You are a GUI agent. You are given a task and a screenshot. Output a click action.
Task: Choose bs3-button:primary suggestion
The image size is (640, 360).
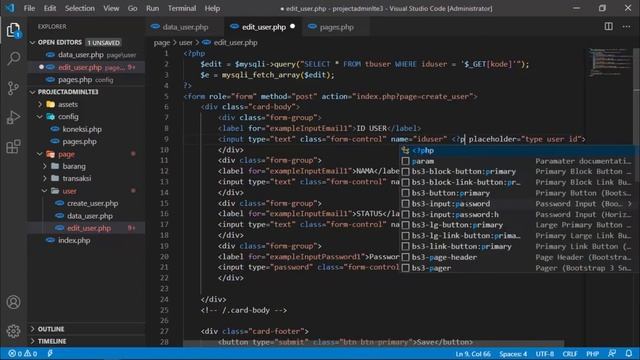tap(516, 193)
